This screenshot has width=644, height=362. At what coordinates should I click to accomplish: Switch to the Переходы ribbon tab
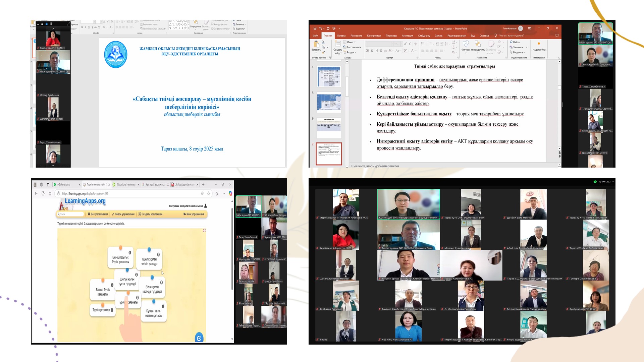tap(391, 36)
